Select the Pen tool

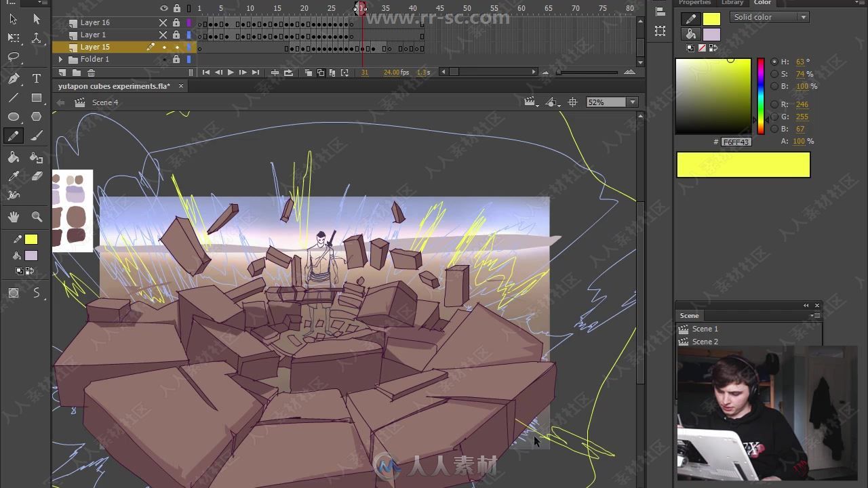[x=14, y=79]
